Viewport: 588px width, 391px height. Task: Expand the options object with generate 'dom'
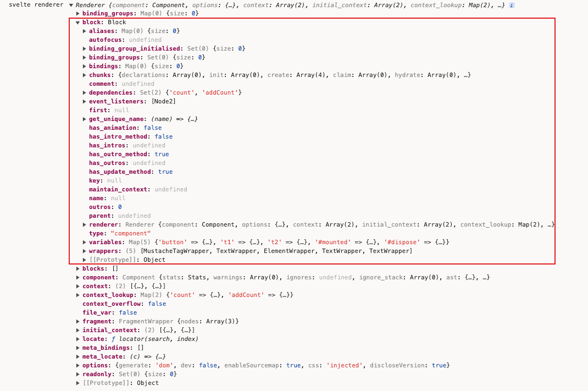(78, 366)
